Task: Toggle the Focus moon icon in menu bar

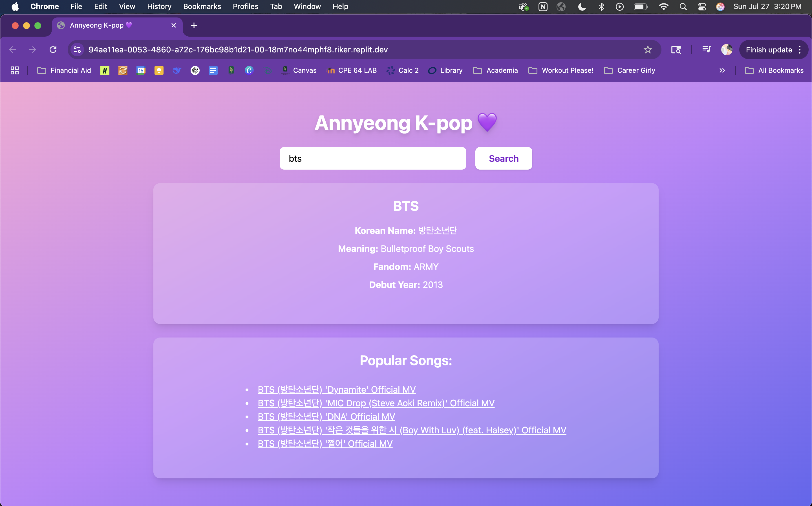Action: 582,6
